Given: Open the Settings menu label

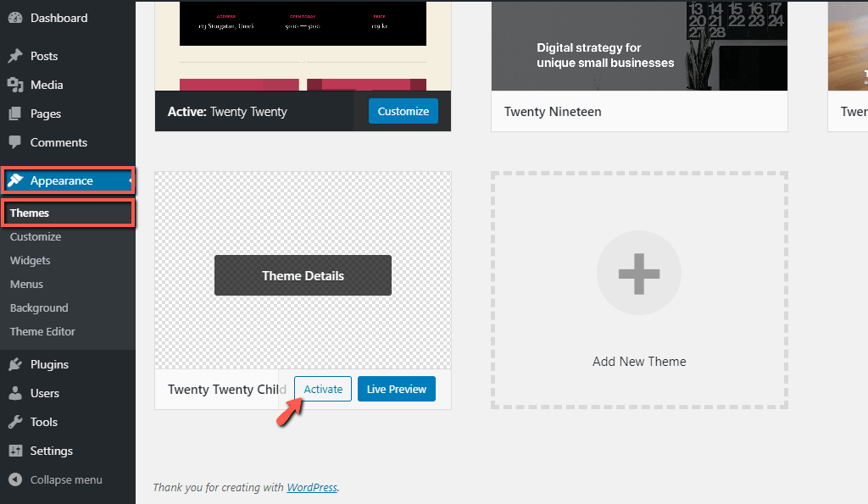Looking at the screenshot, I should click(x=52, y=451).
